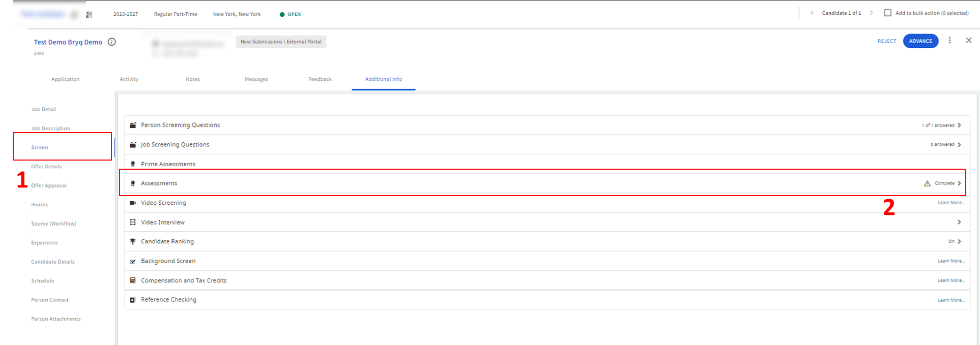Expand Job Screening Questions via its chevron
The width and height of the screenshot is (980, 345).
point(959,145)
